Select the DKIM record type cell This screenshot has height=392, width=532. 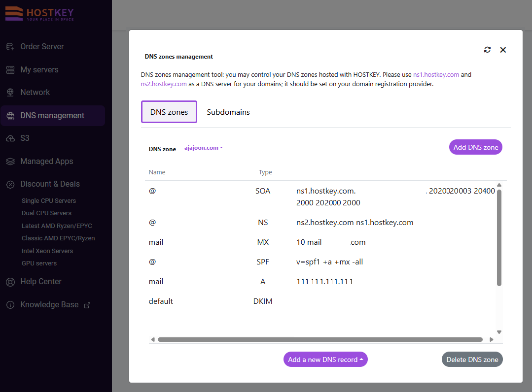(263, 301)
